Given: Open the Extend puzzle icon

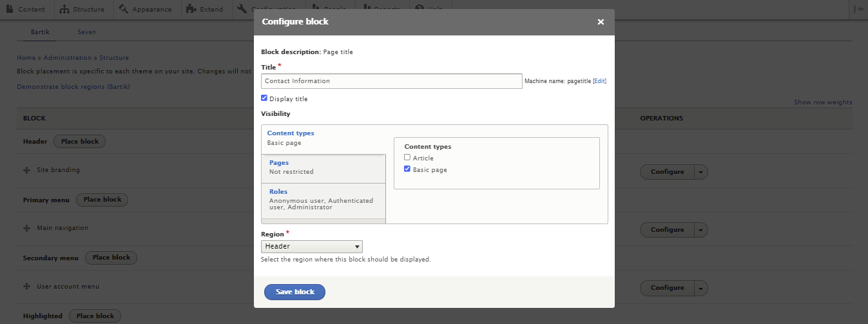Looking at the screenshot, I should (x=191, y=9).
